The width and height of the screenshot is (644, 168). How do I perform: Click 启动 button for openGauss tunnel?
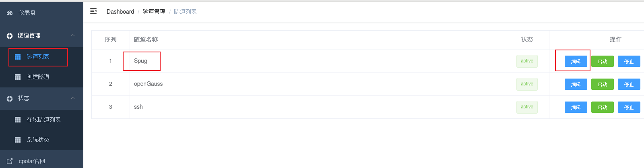pos(602,84)
